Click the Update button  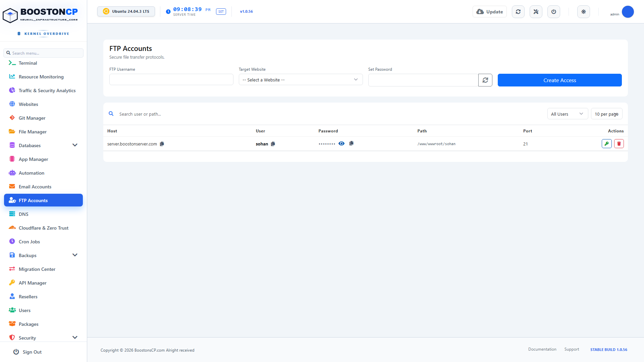click(489, 12)
